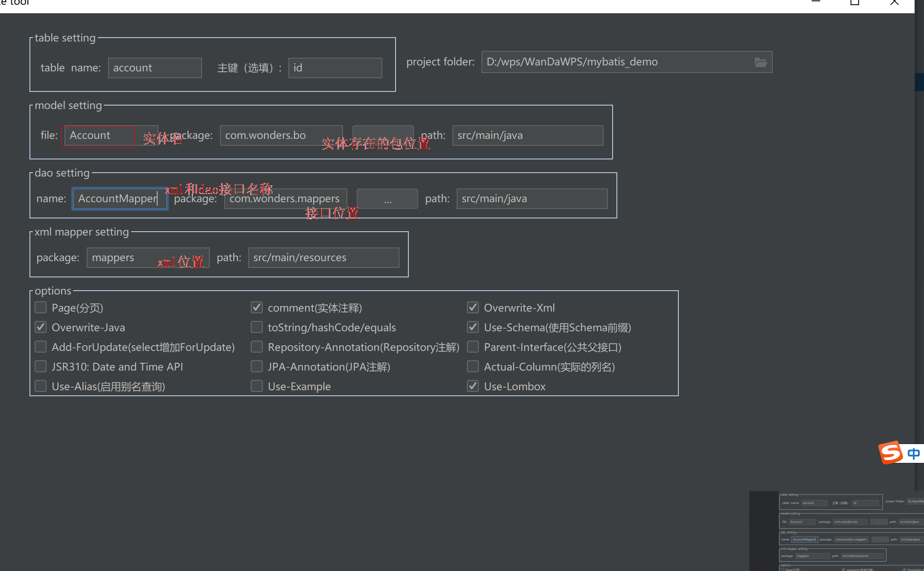
Task: Disable the Use-Lombox checkbox
Action: click(473, 386)
